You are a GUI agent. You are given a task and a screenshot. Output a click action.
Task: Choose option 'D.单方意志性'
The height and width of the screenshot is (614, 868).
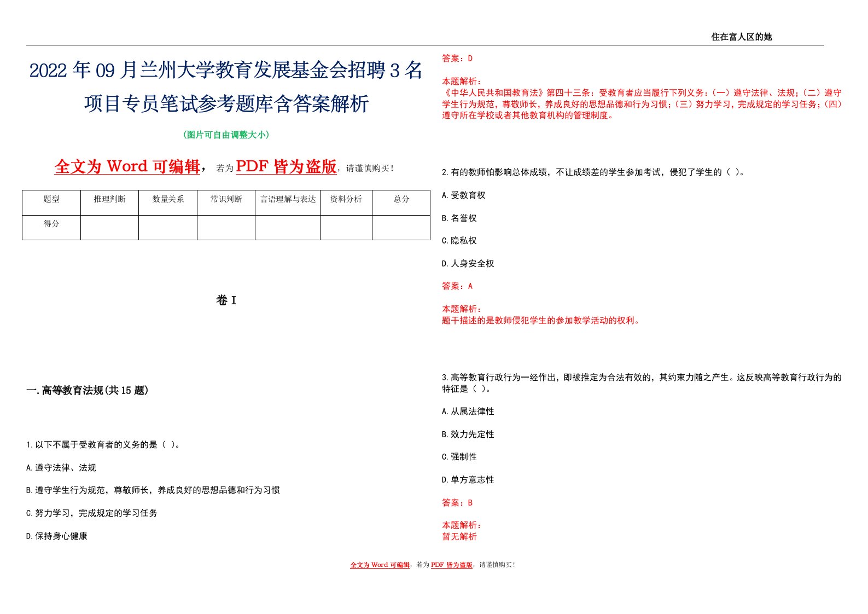coord(468,480)
